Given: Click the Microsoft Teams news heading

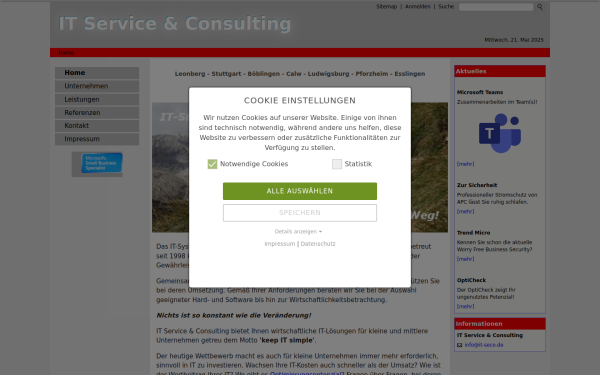Looking at the screenshot, I should [x=480, y=92].
